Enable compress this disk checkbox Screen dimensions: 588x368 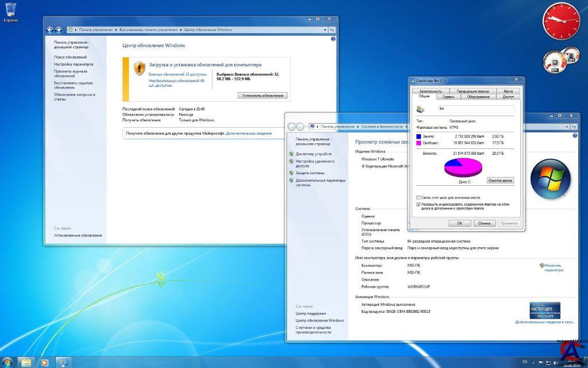(x=418, y=197)
